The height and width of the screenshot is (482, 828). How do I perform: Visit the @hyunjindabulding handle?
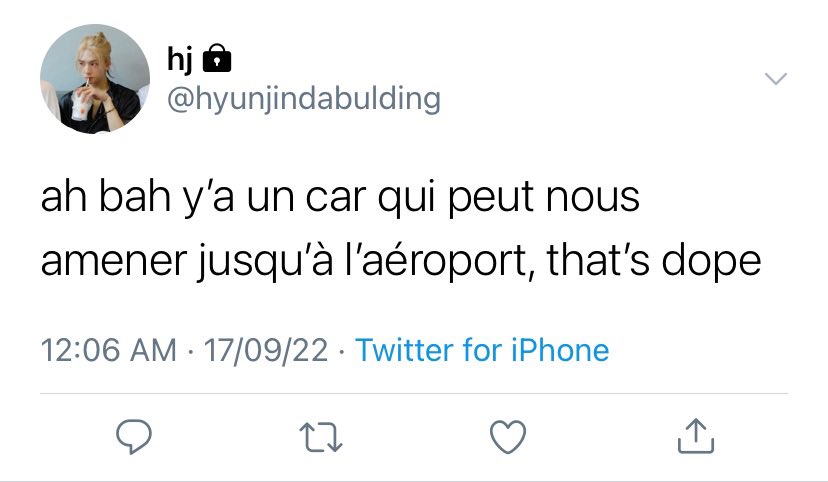tap(304, 99)
